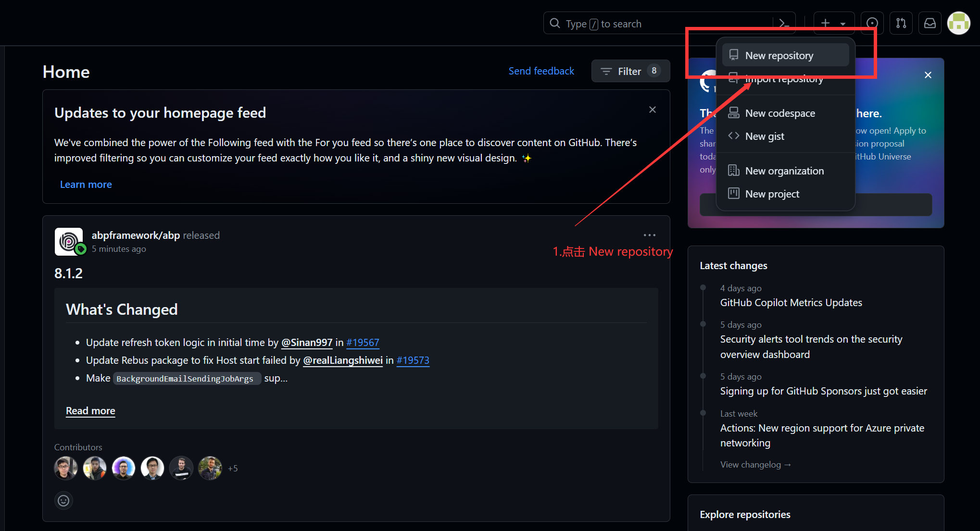
Task: Open the Issues icon in header
Action: [x=872, y=23]
